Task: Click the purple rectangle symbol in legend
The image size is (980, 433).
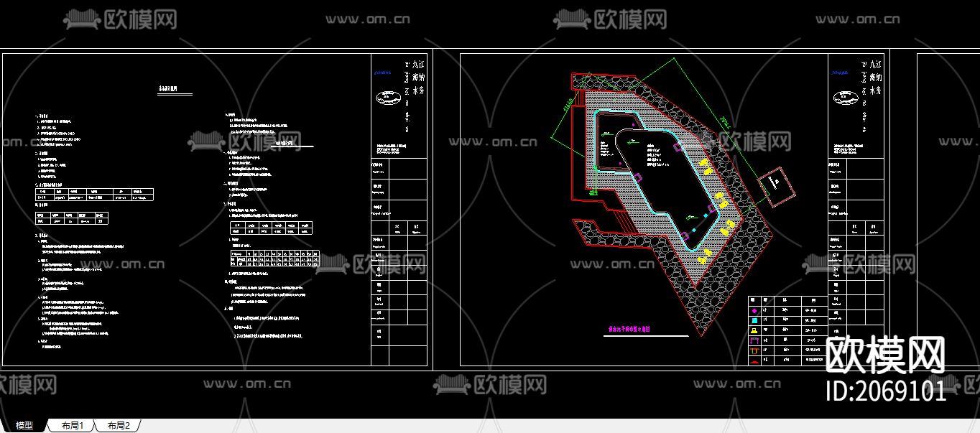Action: tap(754, 340)
